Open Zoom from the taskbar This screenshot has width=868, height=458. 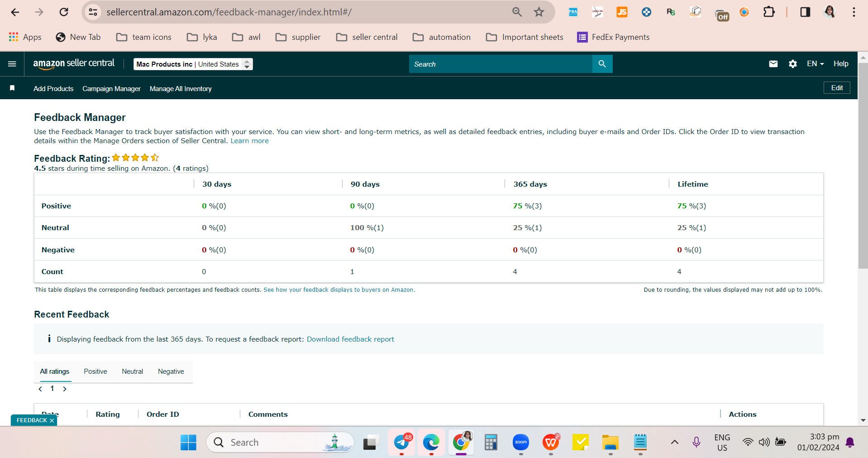[x=521, y=442]
